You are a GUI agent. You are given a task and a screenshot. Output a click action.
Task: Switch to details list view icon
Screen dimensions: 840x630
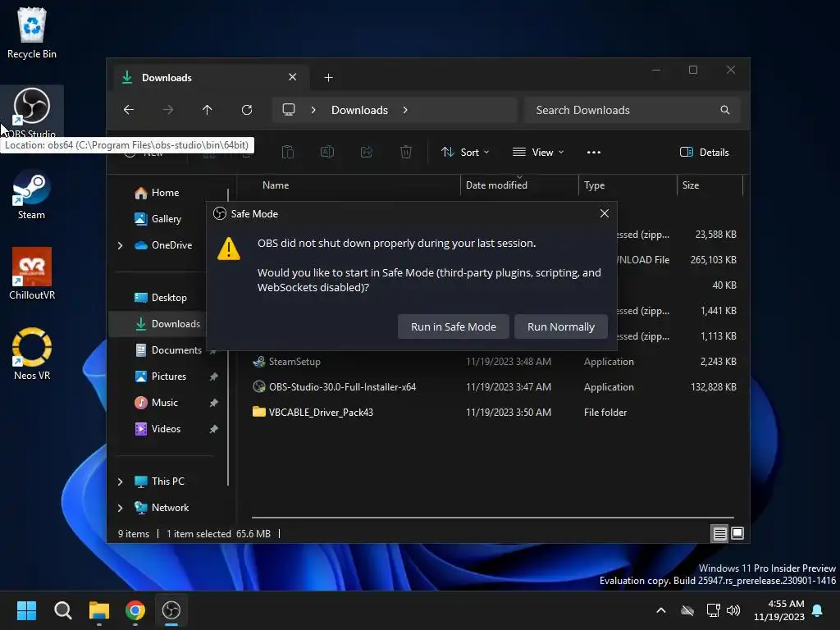(719, 533)
